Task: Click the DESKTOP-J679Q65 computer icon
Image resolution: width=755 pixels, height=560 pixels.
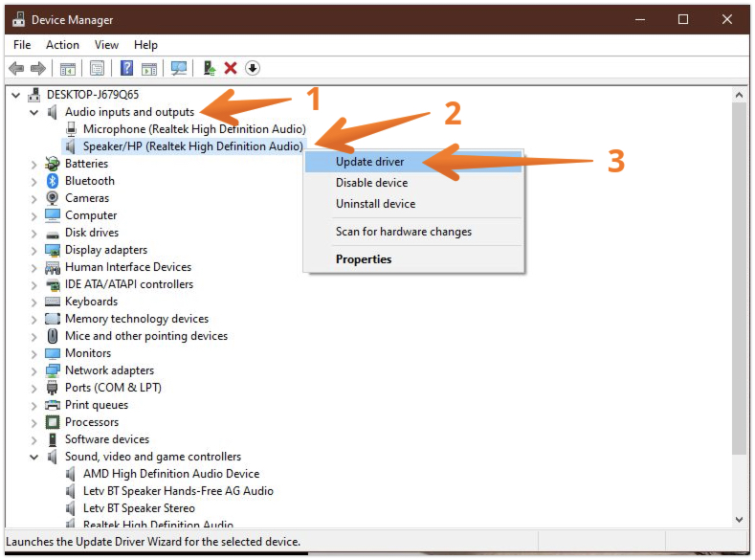Action: (33, 95)
